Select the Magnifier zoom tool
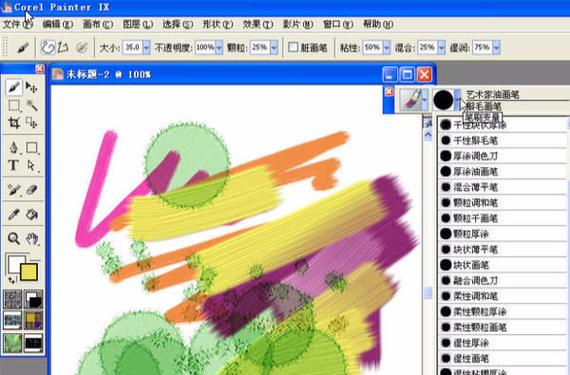The image size is (570, 375). (13, 238)
